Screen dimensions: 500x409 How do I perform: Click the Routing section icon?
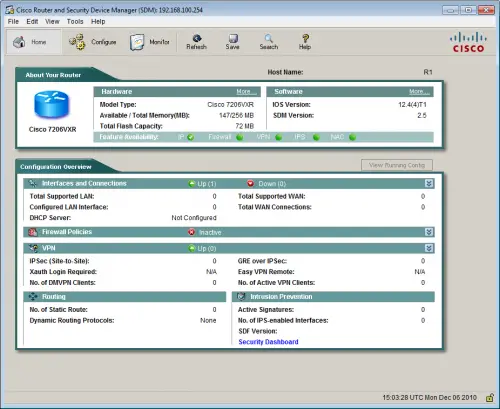click(33, 296)
